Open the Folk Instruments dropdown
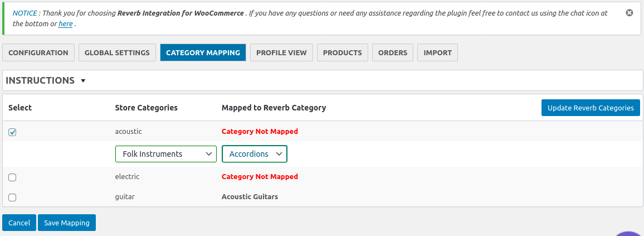The width and height of the screenshot is (644, 236). click(x=165, y=154)
